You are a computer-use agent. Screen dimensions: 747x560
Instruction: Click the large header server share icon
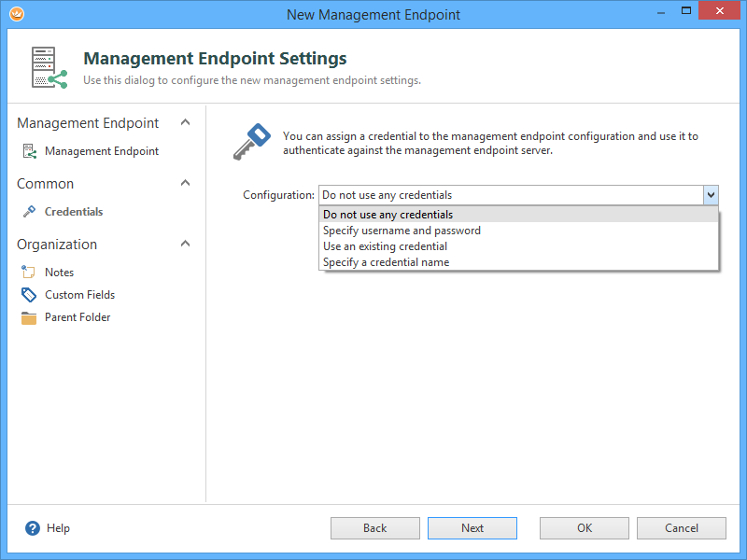[x=49, y=68]
